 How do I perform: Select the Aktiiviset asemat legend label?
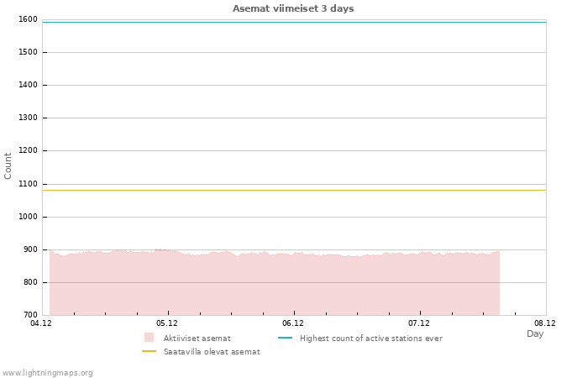[197, 339]
